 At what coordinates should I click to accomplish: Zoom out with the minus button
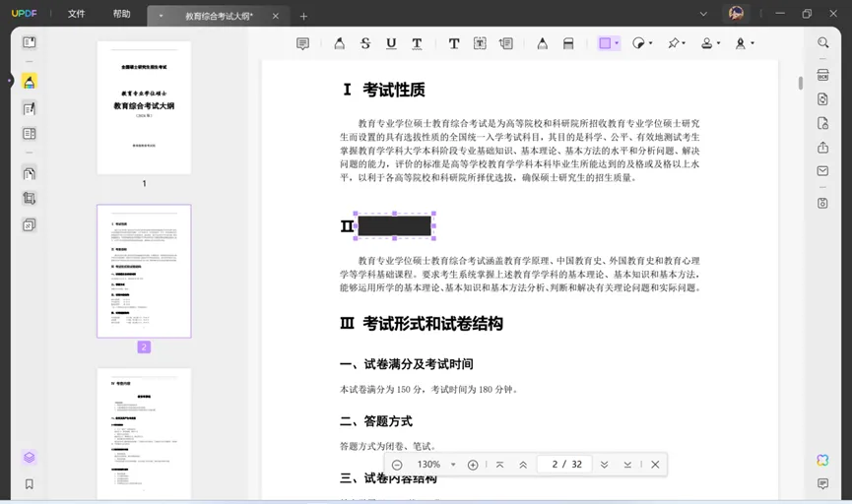click(397, 465)
